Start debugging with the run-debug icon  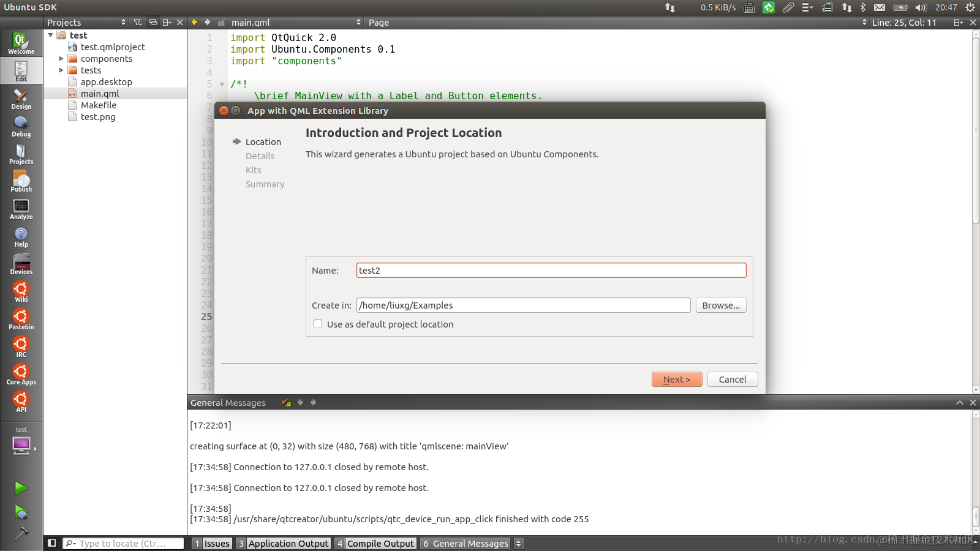(x=21, y=512)
